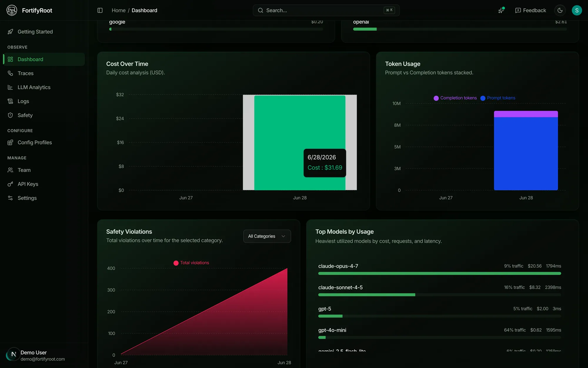Toggle Prompt tokens legend series
The image size is (588, 368).
[498, 98]
